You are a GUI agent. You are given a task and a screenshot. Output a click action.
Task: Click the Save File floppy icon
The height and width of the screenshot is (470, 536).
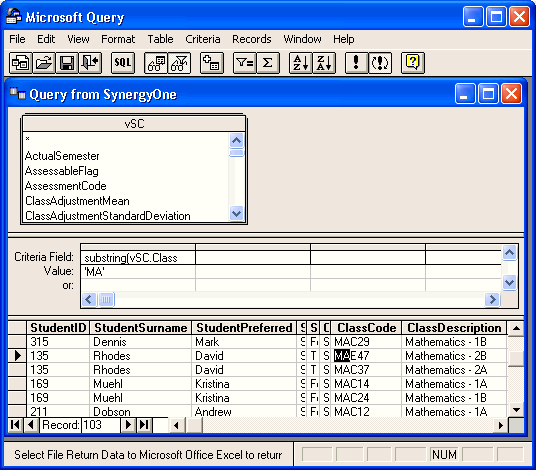67,63
